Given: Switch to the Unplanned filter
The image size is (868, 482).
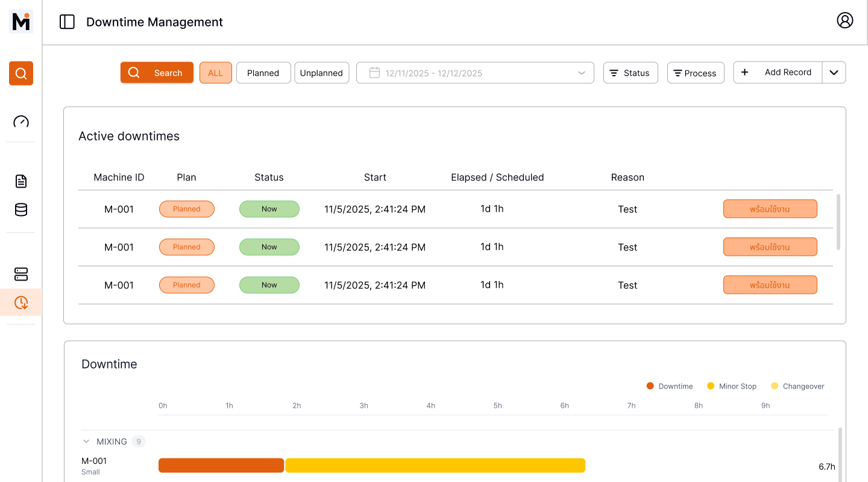Looking at the screenshot, I should click(321, 72).
